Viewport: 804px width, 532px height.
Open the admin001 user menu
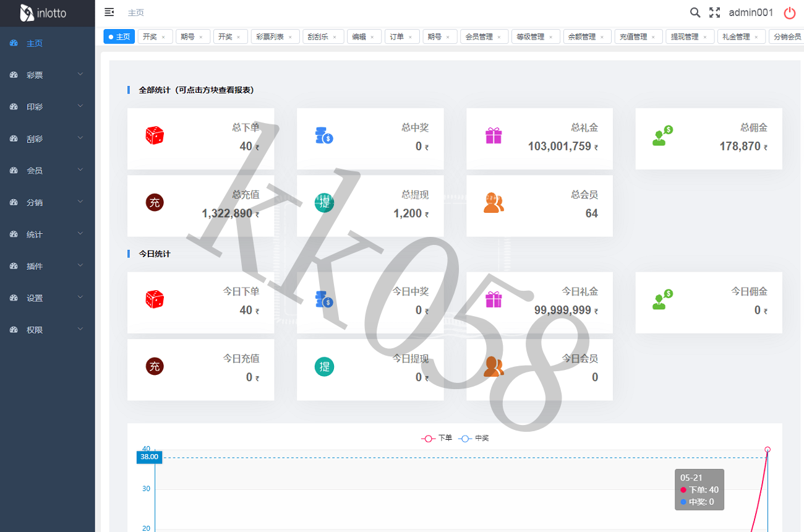[751, 12]
